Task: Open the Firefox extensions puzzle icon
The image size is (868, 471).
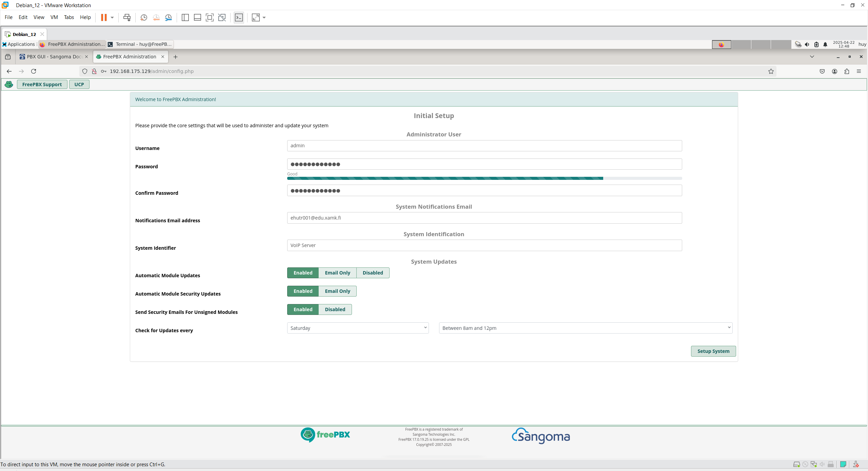Action: tap(847, 71)
